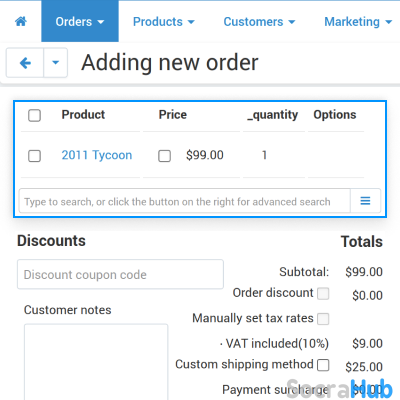
Task: Open the Marketing menu
Action: point(358,22)
